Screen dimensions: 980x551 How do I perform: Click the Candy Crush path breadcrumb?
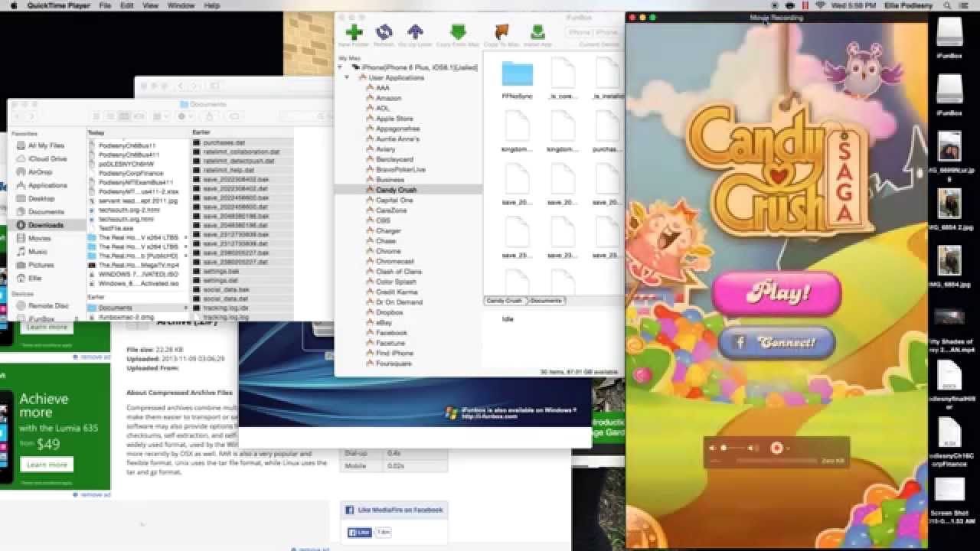tap(504, 301)
